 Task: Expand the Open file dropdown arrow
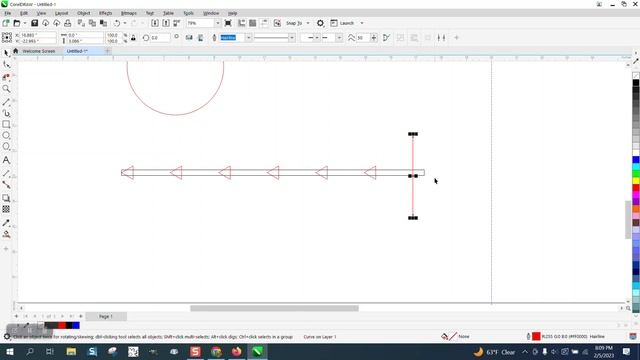(x=24, y=23)
